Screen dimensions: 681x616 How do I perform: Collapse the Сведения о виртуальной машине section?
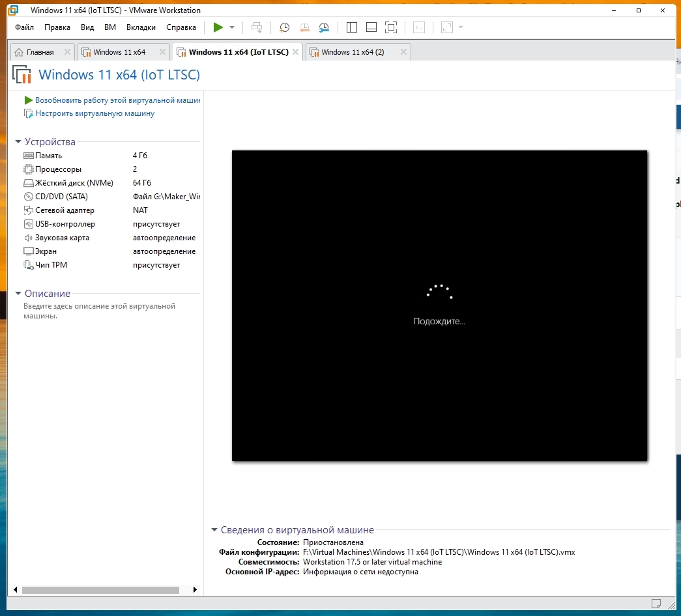[214, 529]
